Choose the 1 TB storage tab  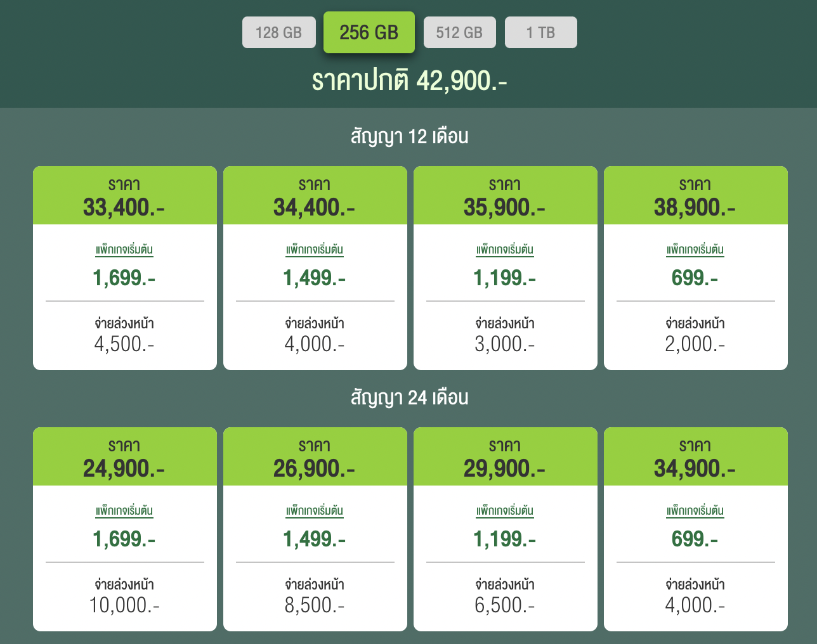[x=540, y=32]
